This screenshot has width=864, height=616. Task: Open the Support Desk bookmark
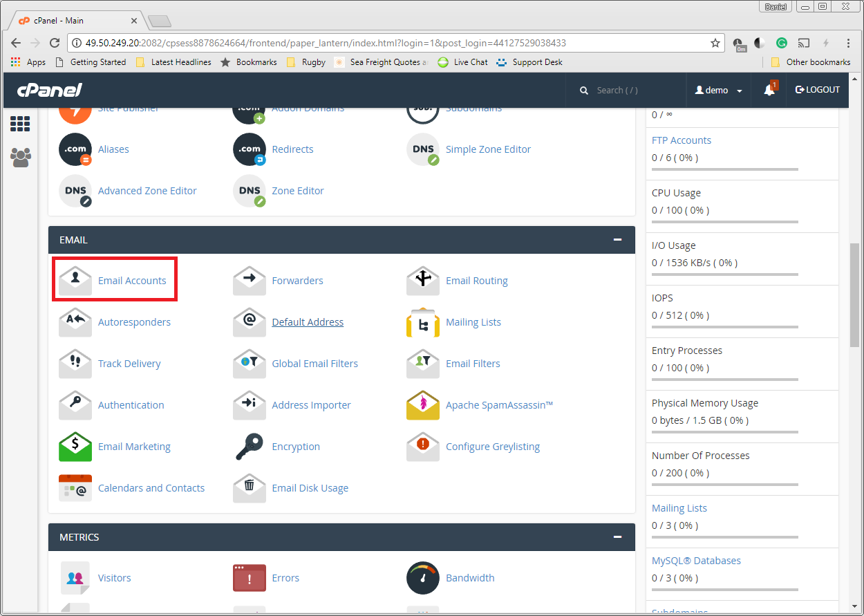click(x=536, y=62)
